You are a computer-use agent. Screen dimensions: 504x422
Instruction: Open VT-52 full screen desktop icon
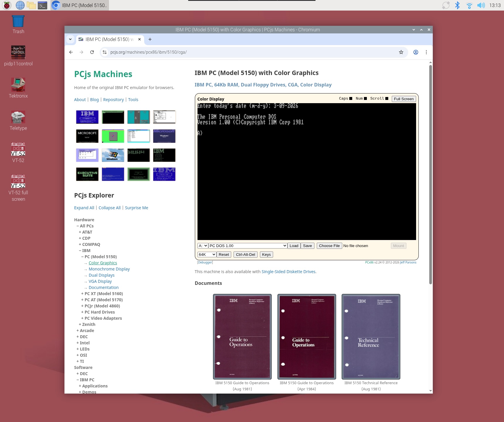18,188
